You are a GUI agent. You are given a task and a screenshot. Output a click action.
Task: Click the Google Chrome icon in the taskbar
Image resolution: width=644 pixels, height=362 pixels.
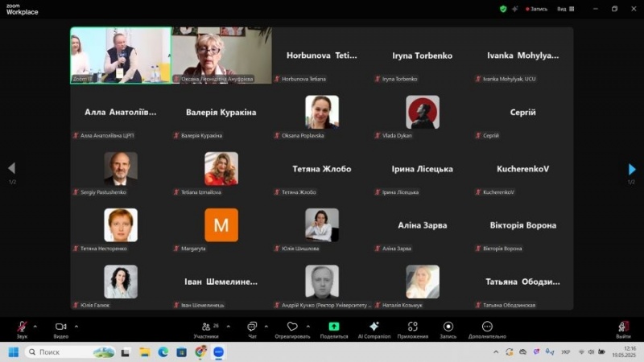200,352
